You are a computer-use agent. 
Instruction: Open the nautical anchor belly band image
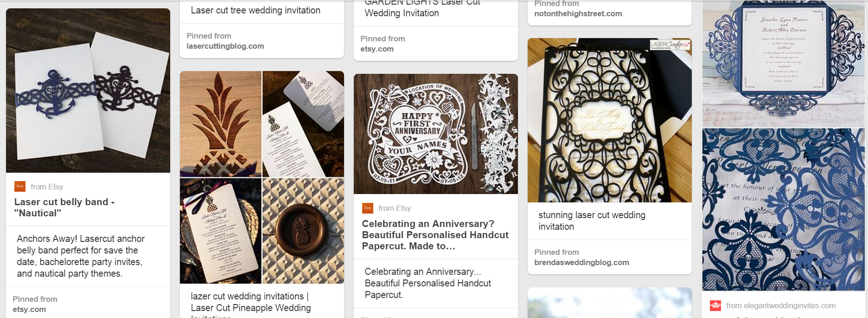pyautogui.click(x=88, y=91)
